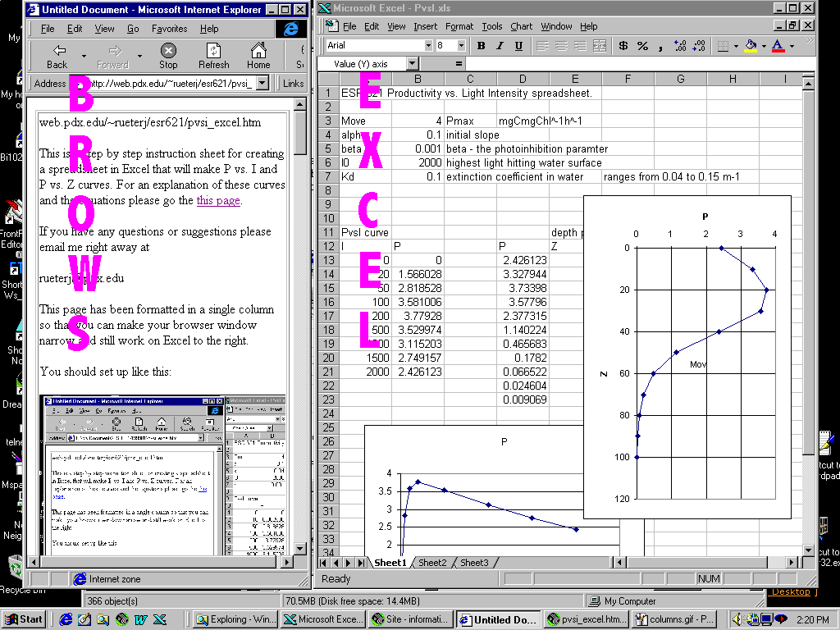Image resolution: width=840 pixels, height=630 pixels.
Task: Switch to Exploring - Win... taskbar button
Action: [x=235, y=619]
